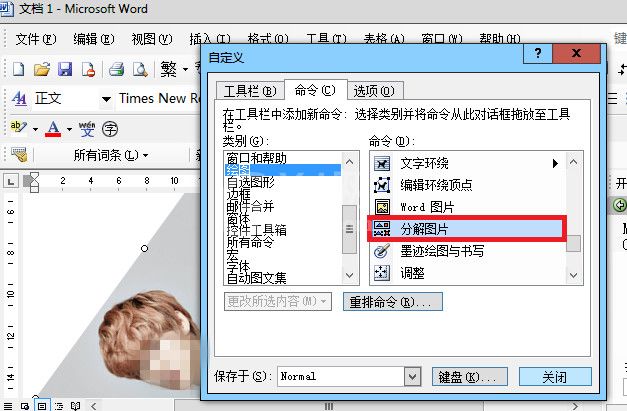Click the AutoText toolbar icon
Image resolution: width=627 pixels, height=411 pixels.
[19, 155]
